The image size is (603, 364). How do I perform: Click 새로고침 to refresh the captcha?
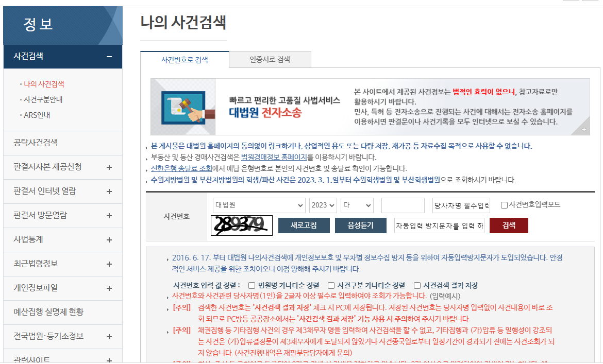(304, 225)
